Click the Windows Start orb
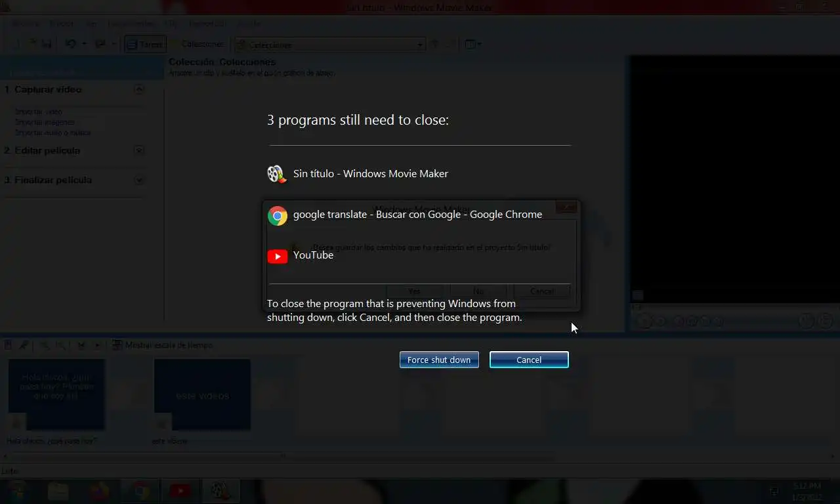840x504 pixels. 16,491
